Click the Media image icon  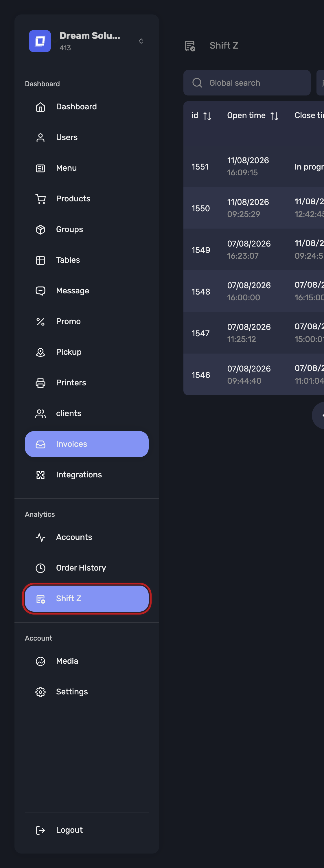point(41,661)
